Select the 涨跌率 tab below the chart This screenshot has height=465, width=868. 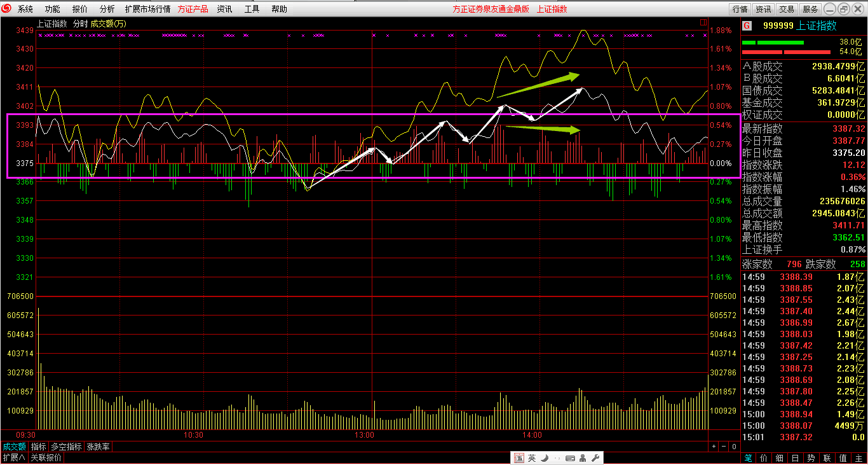pyautogui.click(x=98, y=447)
